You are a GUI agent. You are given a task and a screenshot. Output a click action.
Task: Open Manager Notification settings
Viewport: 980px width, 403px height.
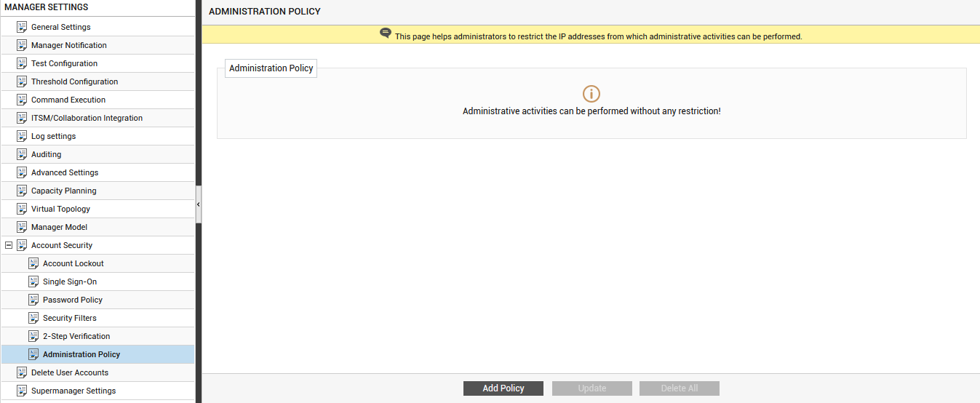click(x=69, y=45)
